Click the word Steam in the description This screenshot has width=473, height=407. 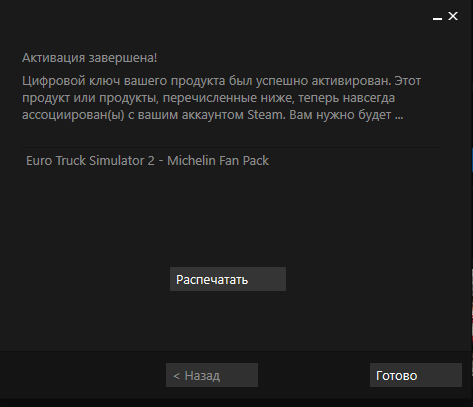(265, 115)
